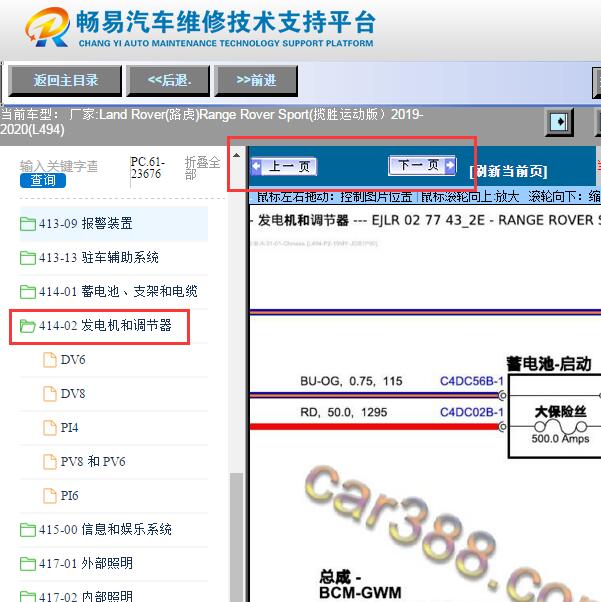Click the PC.61-23676 text

[x=148, y=168]
